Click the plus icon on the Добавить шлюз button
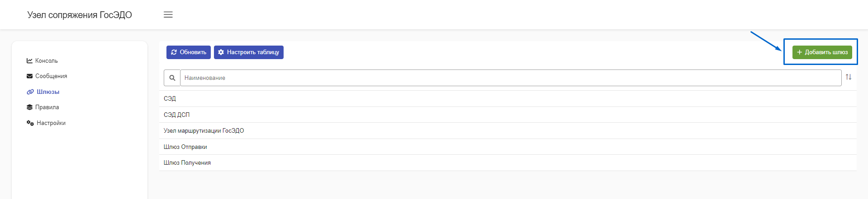This screenshot has width=868, height=199. click(x=799, y=52)
